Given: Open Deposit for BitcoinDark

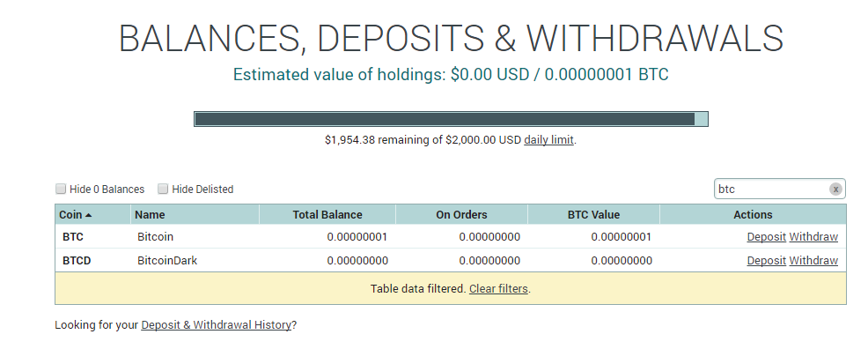Looking at the screenshot, I should tap(766, 260).
